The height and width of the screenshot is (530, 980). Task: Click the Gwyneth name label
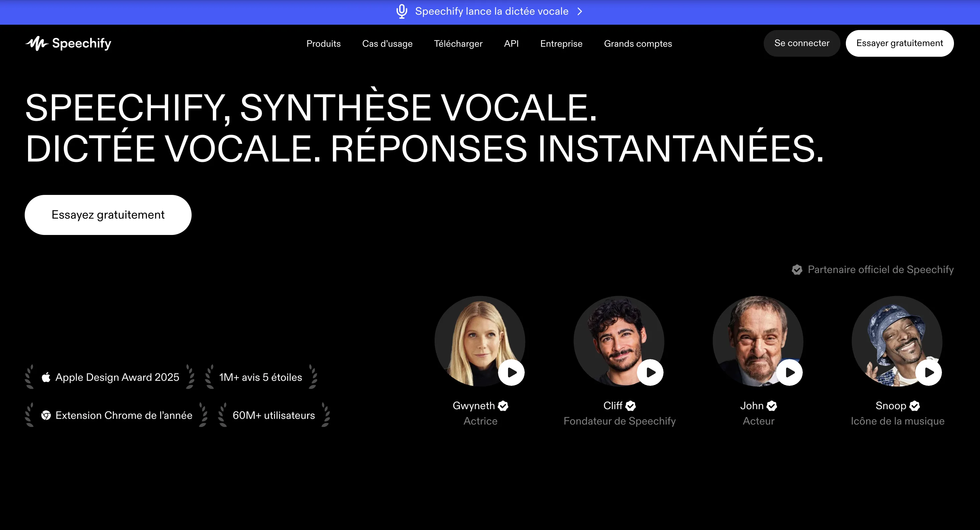474,406
